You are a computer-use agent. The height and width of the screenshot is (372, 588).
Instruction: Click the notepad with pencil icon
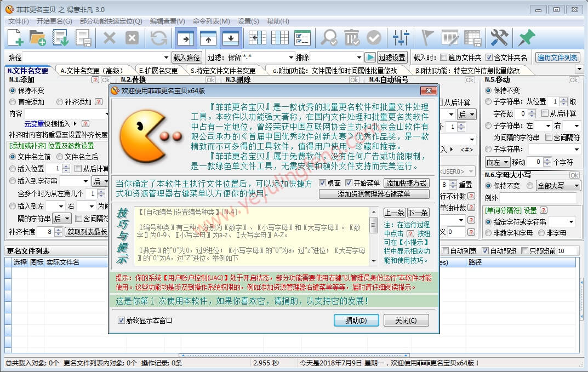450,38
